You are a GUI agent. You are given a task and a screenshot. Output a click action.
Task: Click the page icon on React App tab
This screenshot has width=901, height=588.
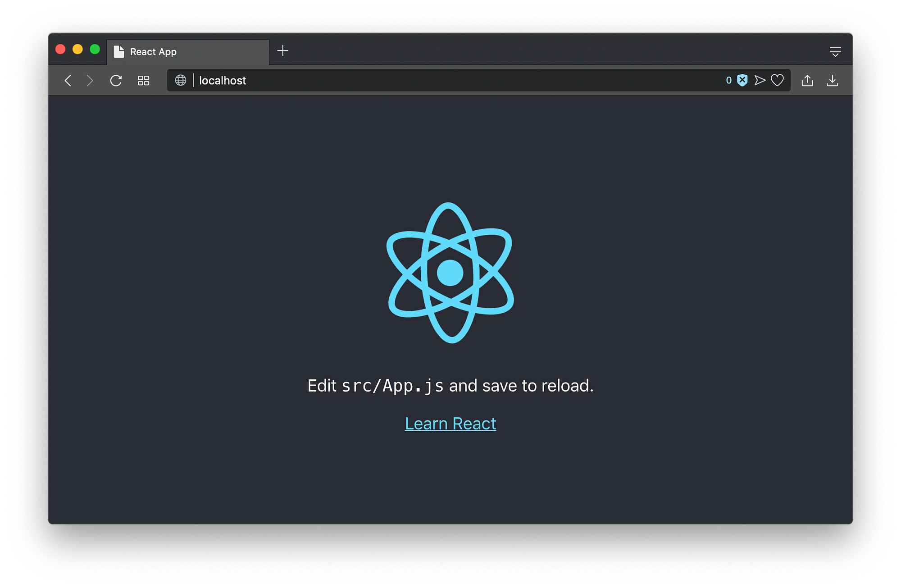click(119, 52)
